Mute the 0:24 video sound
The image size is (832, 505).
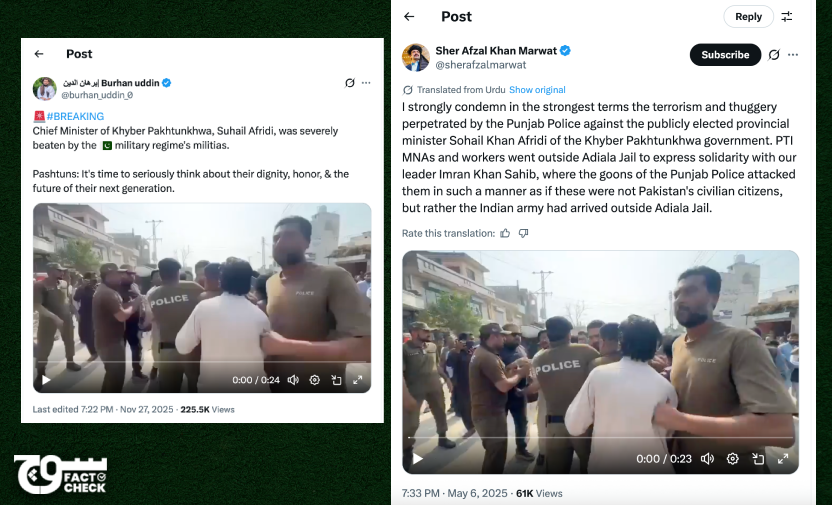[x=293, y=380]
